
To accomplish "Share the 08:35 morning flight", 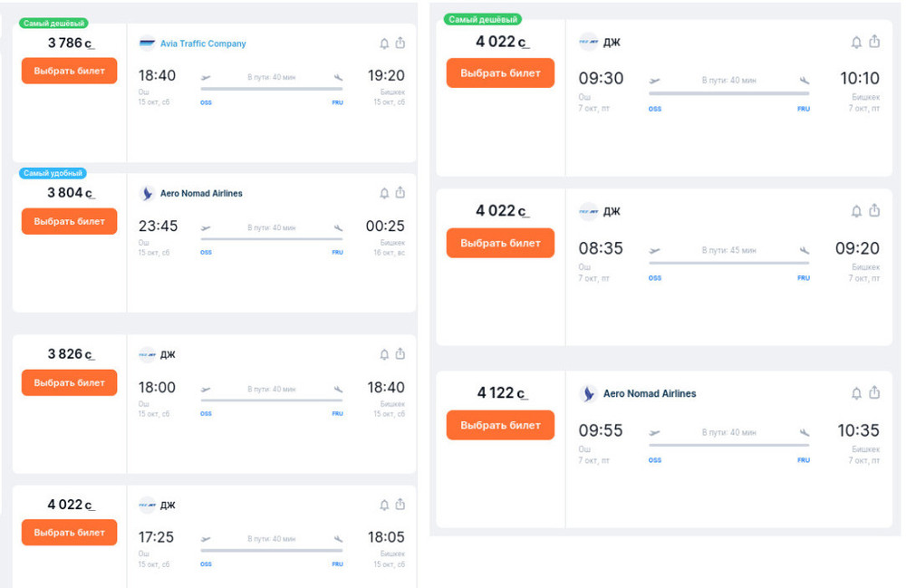I will coord(874,210).
